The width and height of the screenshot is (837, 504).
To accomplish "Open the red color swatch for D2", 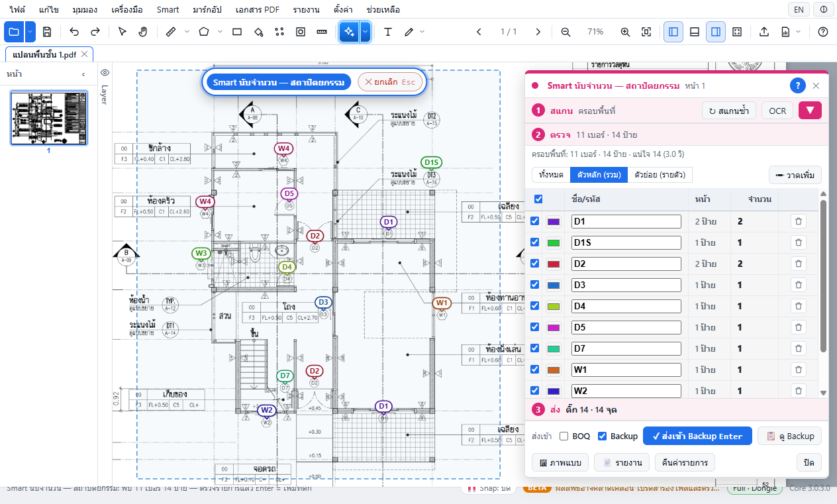I will pyautogui.click(x=554, y=264).
